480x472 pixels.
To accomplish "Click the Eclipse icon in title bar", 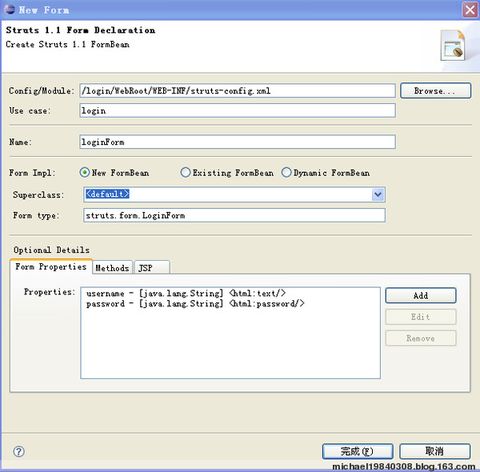I will (x=9, y=9).
